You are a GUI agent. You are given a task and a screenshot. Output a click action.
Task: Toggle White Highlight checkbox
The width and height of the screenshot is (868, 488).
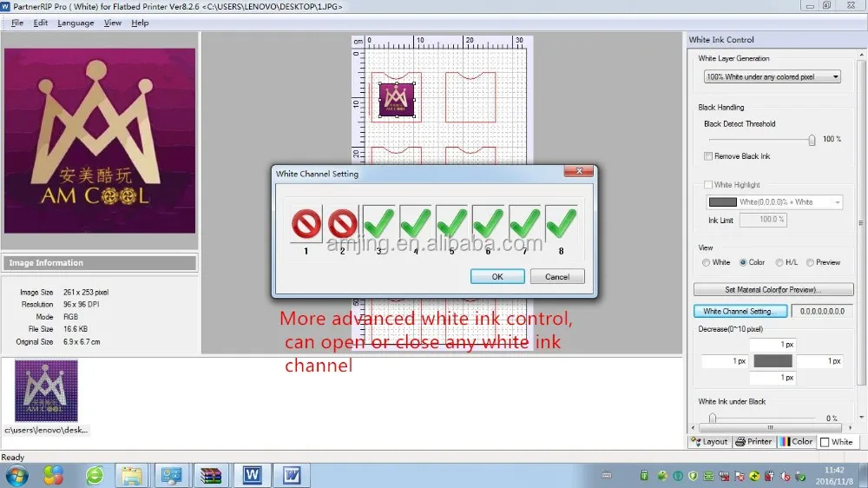(708, 184)
